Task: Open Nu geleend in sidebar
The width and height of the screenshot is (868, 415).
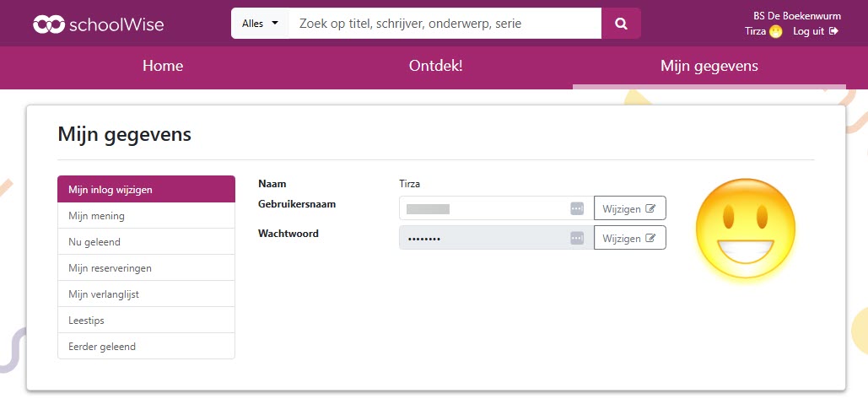Action: 146,242
